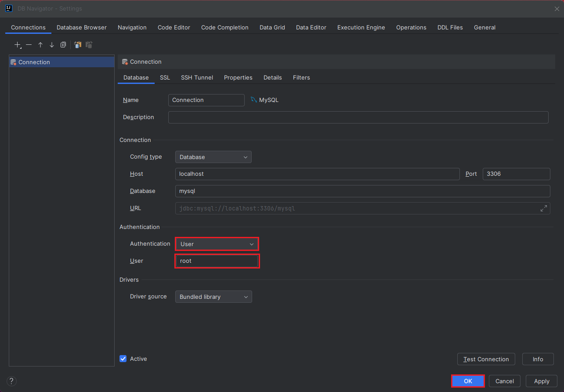Screen dimensions: 564x392
Task: Open help using the question mark icon
Action: [11, 381]
